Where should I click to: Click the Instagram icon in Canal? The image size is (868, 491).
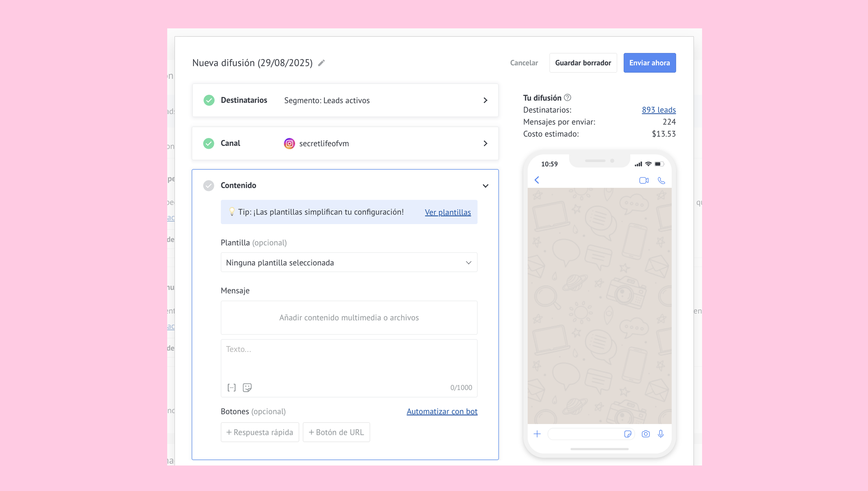tap(289, 143)
